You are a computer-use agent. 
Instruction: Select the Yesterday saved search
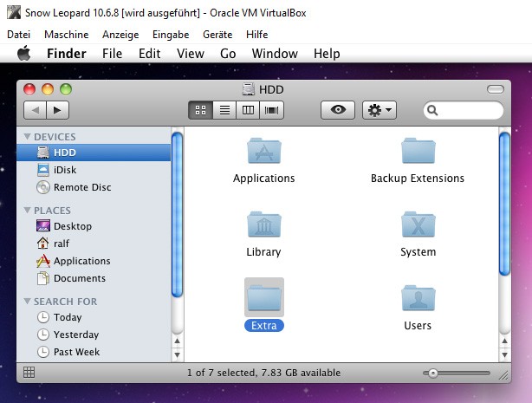(x=94, y=335)
